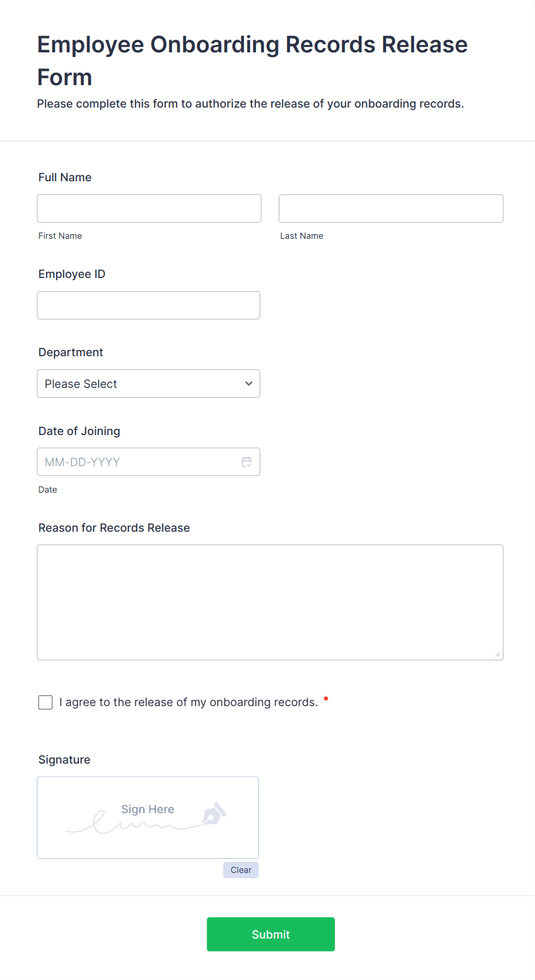Viewport: 535px width, 980px height.
Task: Clear the signature with the Clear button
Action: 240,870
